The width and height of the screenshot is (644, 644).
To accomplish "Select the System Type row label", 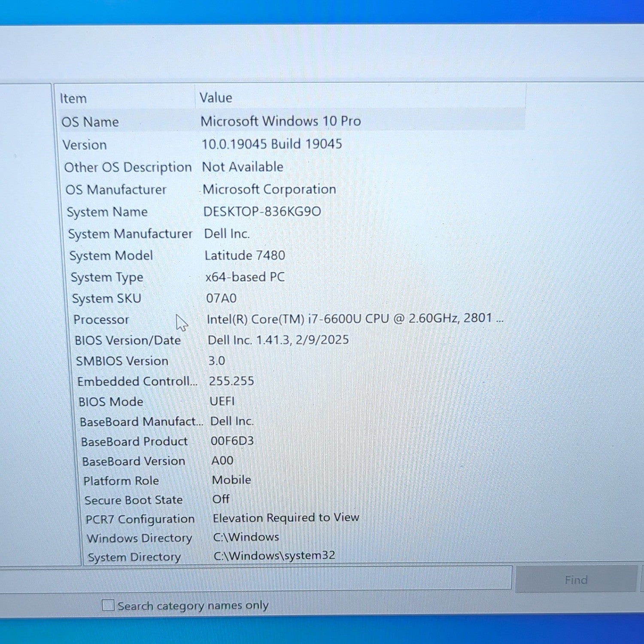I will coord(107,277).
